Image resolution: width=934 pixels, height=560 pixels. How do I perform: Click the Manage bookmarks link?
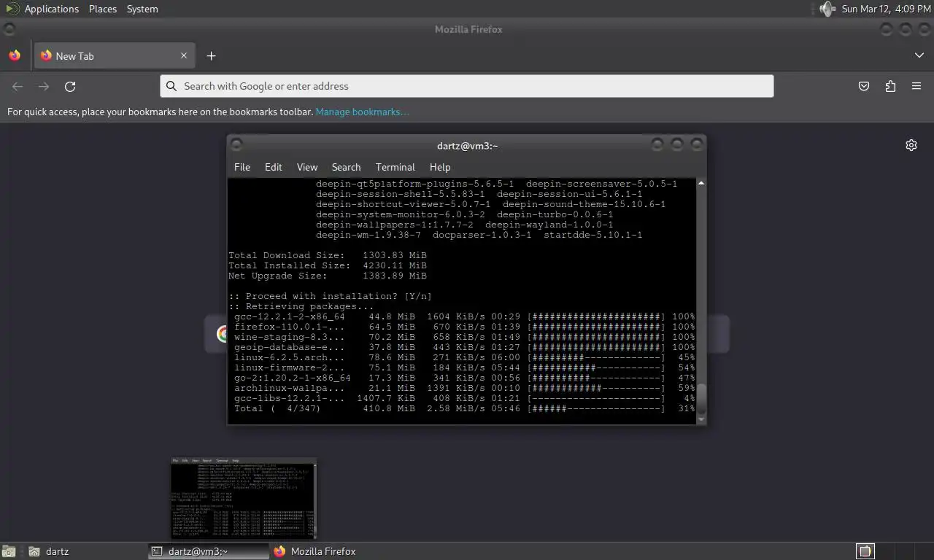tap(362, 112)
